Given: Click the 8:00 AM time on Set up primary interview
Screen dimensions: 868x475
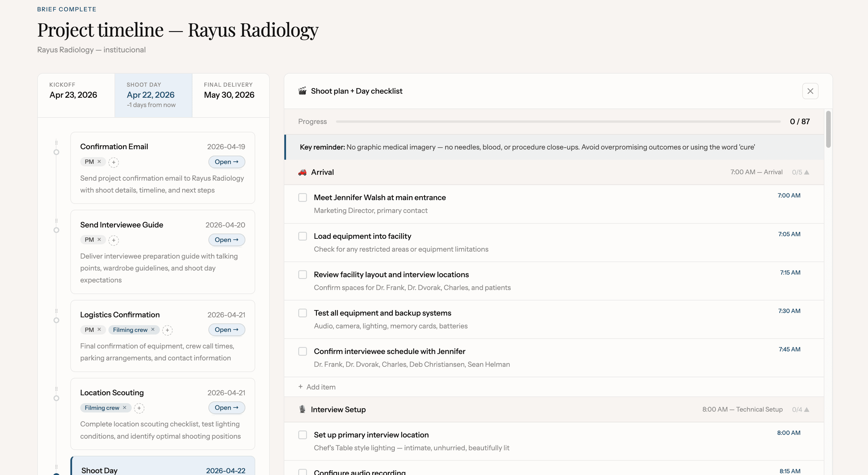Looking at the screenshot, I should (788, 433).
